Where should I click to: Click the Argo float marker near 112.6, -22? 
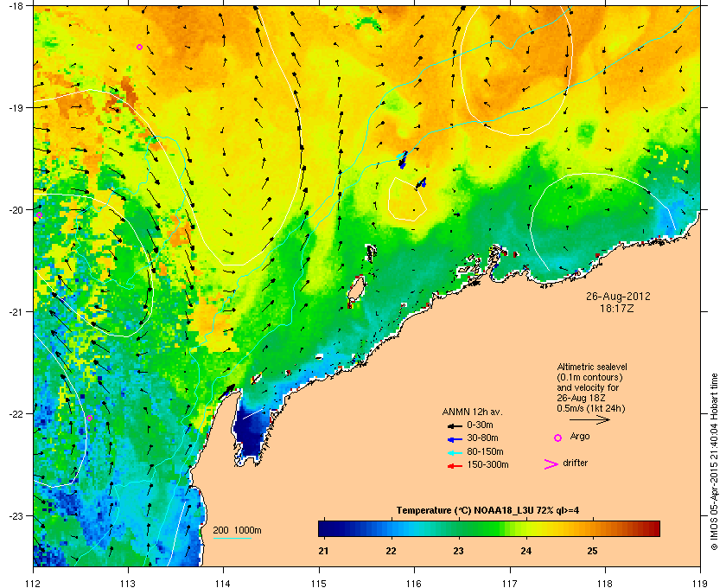coord(89,418)
